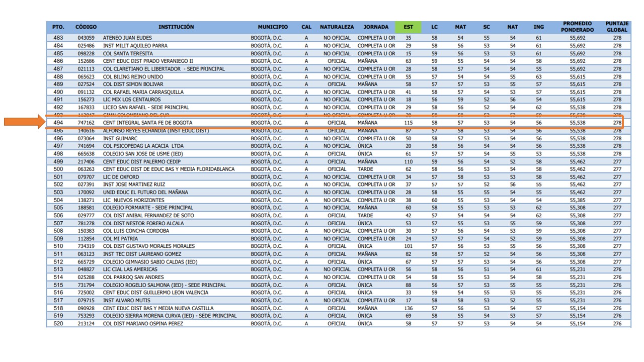Click the NATURALEZA column header

coord(337,27)
